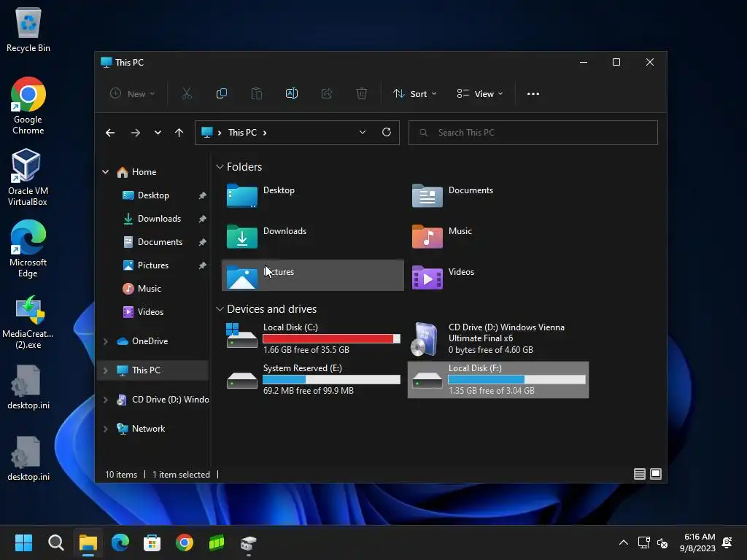Select OneDrive in navigation pane
The width and height of the screenshot is (747, 560).
[x=150, y=341]
